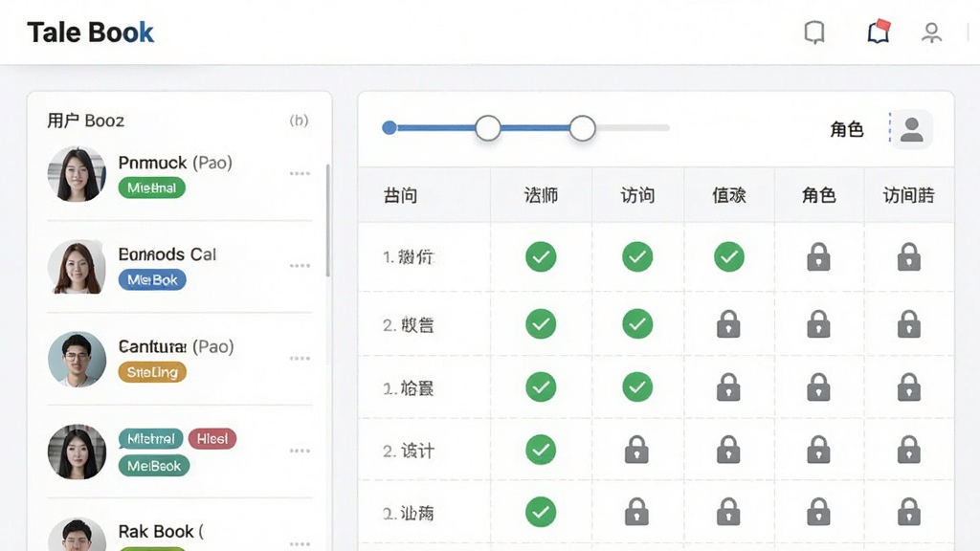This screenshot has height=551, width=980.
Task: Click the lock in row '业商' under 访间期 column
Action: point(909,512)
